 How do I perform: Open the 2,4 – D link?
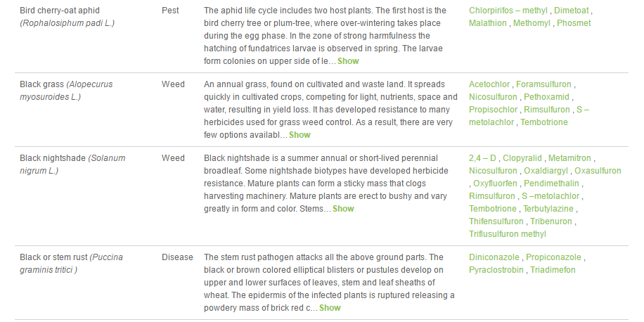tap(482, 158)
